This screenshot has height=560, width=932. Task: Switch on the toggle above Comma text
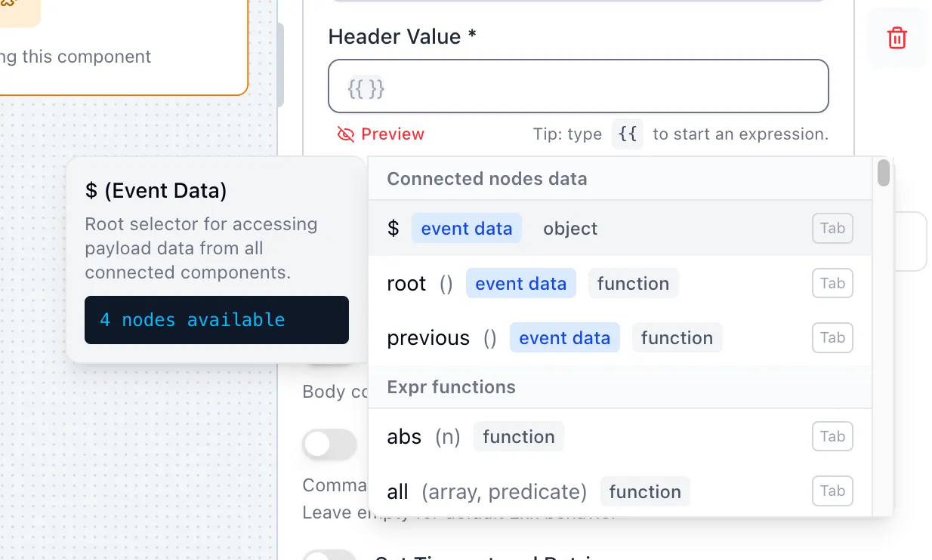(x=329, y=445)
